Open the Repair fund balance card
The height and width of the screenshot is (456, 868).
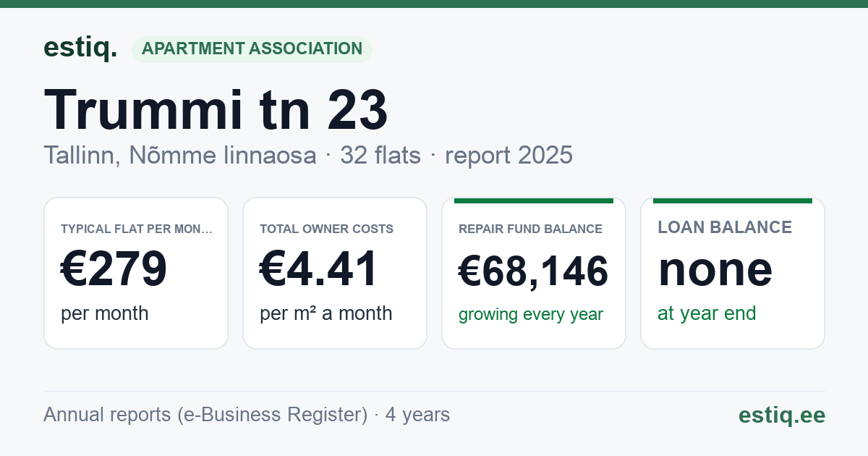[534, 273]
